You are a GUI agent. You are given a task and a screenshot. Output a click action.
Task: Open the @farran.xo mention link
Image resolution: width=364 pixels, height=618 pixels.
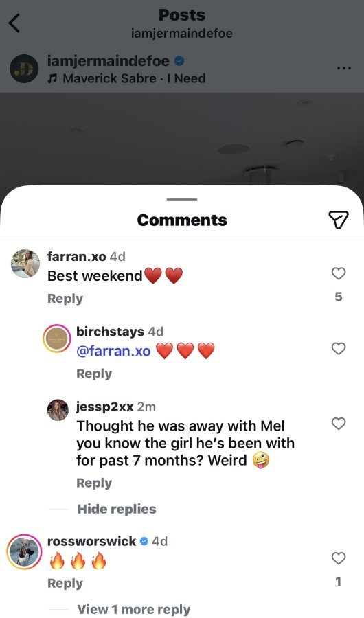pos(113,350)
